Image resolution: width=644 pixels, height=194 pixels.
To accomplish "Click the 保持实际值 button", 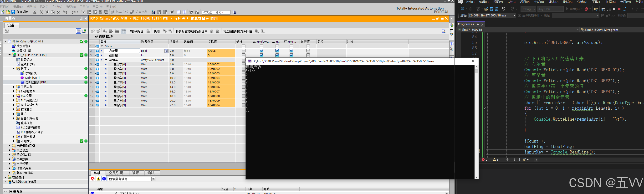I will (x=136, y=31).
